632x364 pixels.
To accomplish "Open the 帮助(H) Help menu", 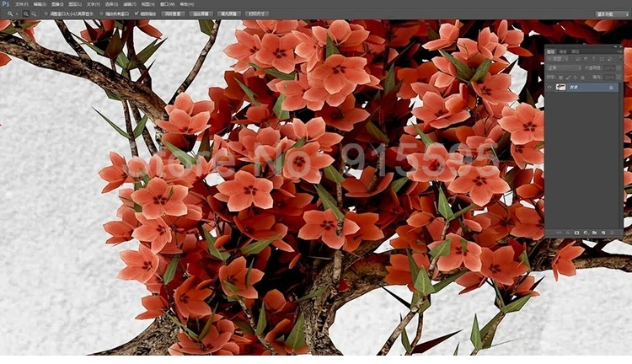I will coord(186,4).
